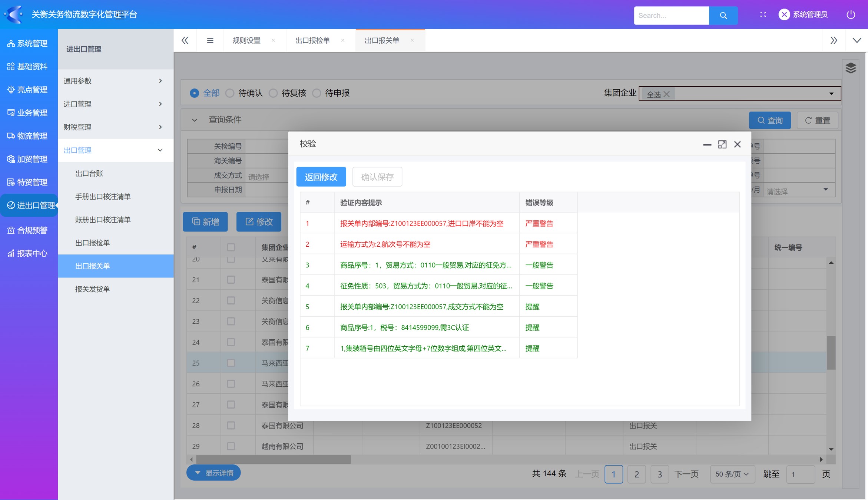Open 加贸管理 in the sidebar

28,159
